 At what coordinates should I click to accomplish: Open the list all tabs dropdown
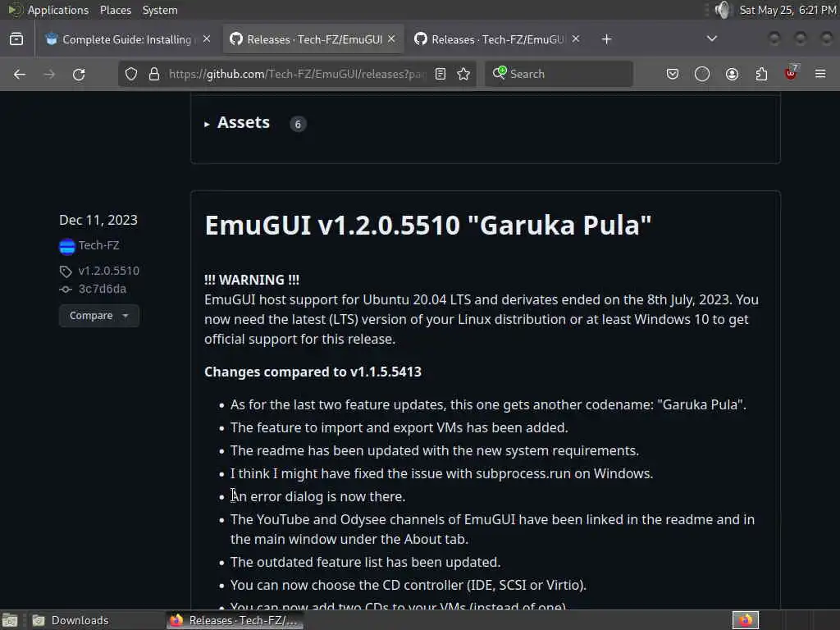(x=711, y=39)
